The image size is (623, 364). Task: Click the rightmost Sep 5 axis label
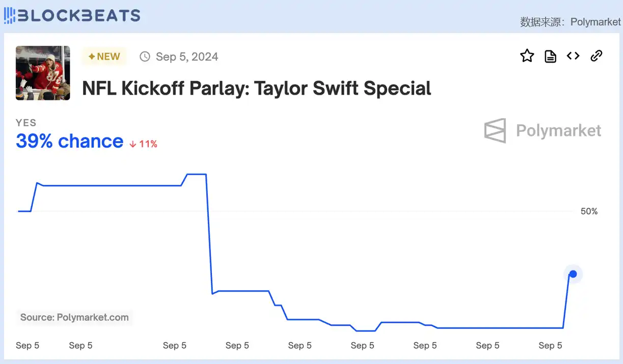[x=550, y=346]
